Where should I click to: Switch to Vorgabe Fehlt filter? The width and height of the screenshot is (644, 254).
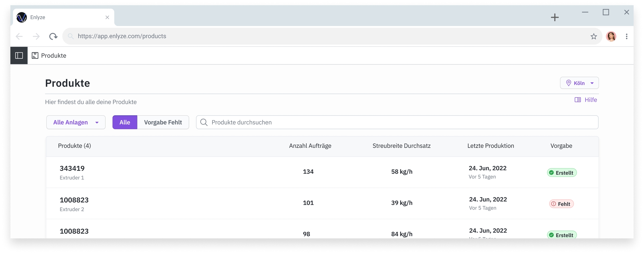tap(163, 122)
